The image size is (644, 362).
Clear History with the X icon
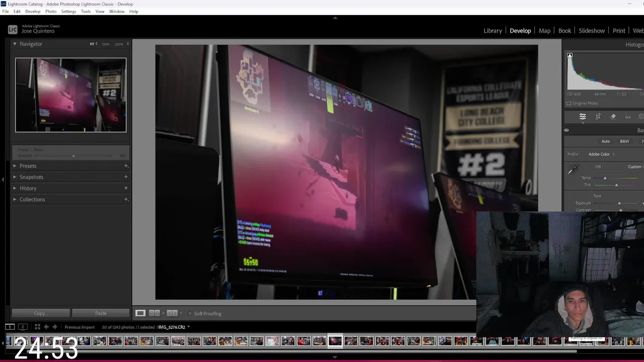coord(126,188)
